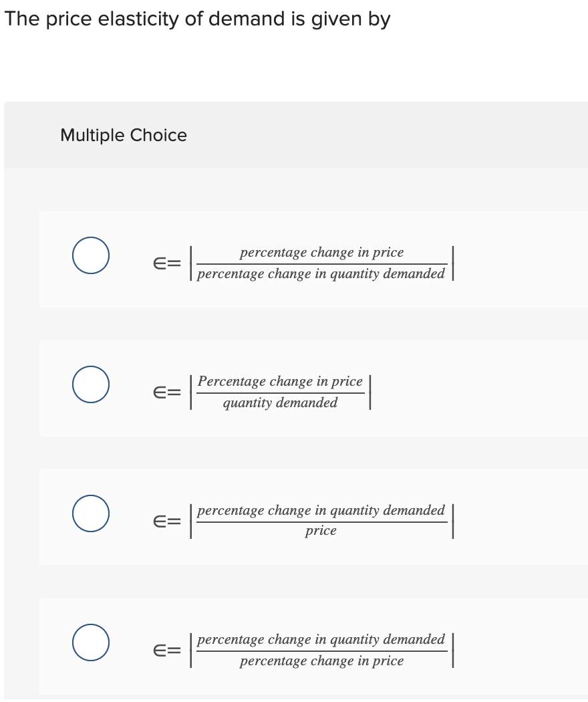Select the last answer's radio button

90,642
